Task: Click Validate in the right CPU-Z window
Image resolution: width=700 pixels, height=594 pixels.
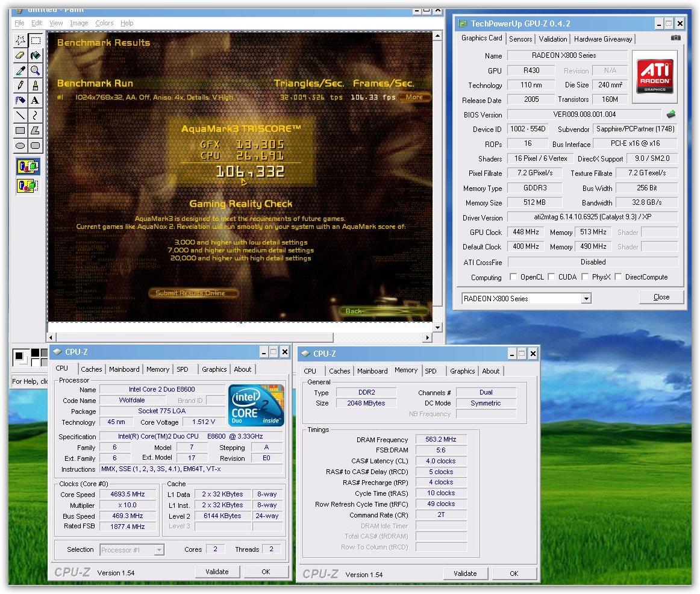Action: 465,574
